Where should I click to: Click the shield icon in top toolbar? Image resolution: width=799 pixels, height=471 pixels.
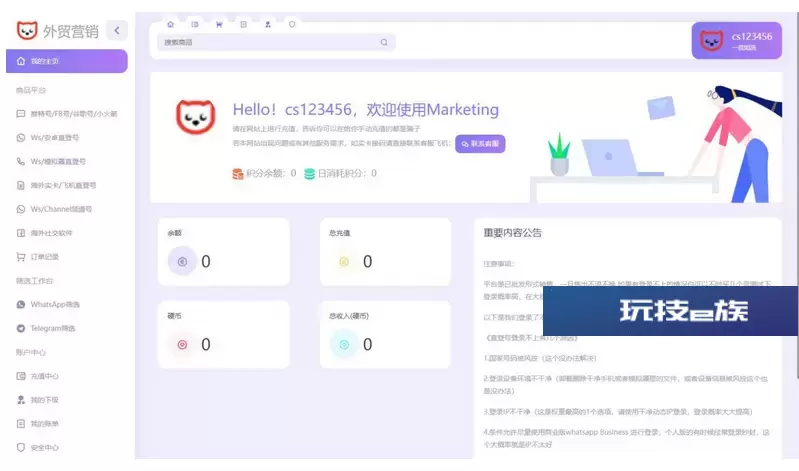click(292, 24)
